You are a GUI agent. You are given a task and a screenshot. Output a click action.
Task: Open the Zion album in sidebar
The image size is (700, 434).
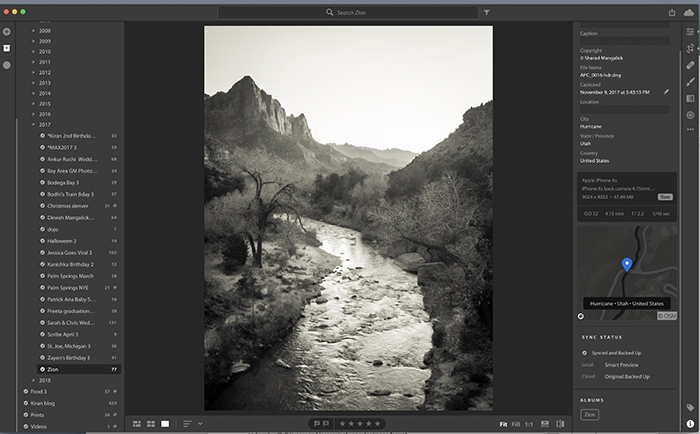(79, 369)
